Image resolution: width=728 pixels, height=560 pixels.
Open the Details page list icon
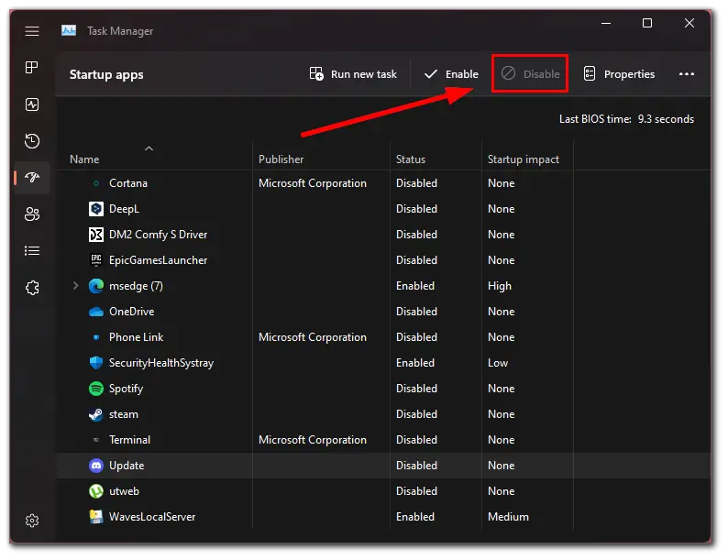point(32,250)
